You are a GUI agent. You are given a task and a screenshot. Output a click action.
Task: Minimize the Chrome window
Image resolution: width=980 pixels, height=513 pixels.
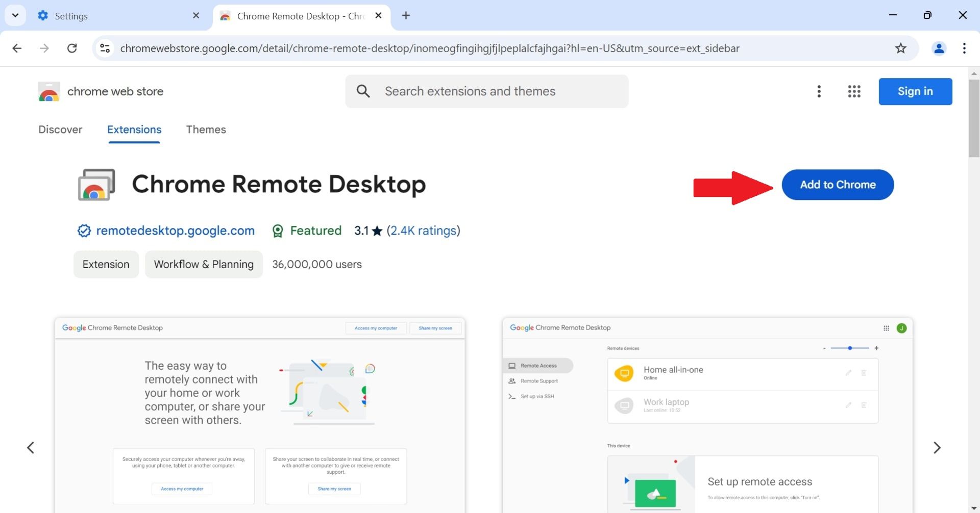(x=893, y=15)
